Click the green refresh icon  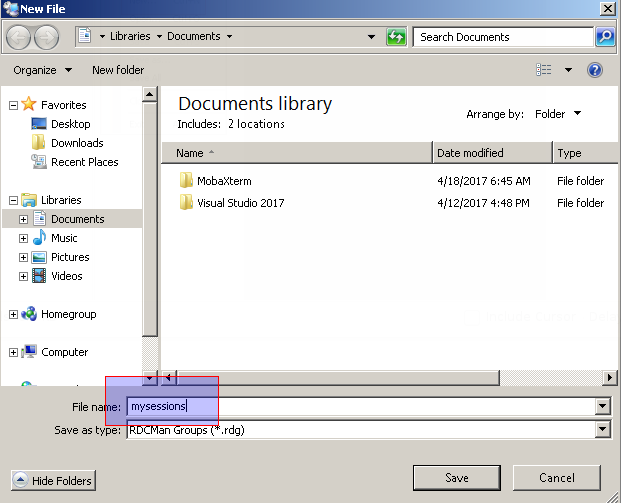click(396, 37)
